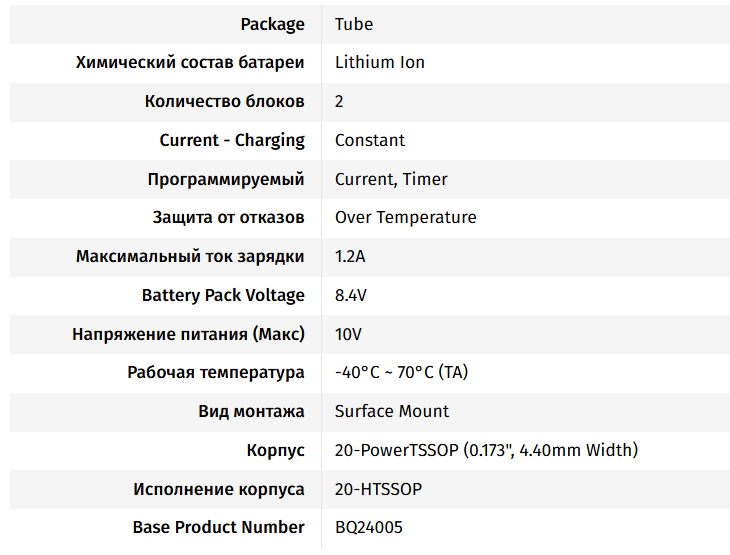This screenshot has height=555, width=730.
Task: Click the 'Программируемый' row label
Action: (226, 180)
